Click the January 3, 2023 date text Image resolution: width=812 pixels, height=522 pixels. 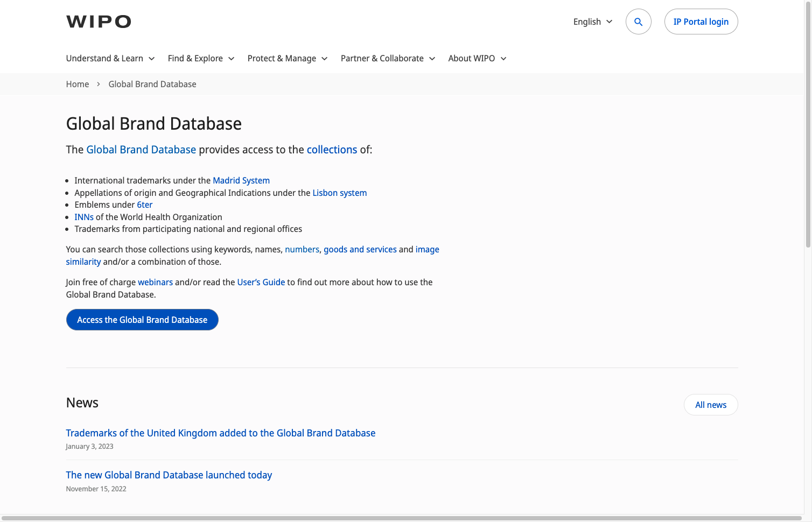point(89,446)
